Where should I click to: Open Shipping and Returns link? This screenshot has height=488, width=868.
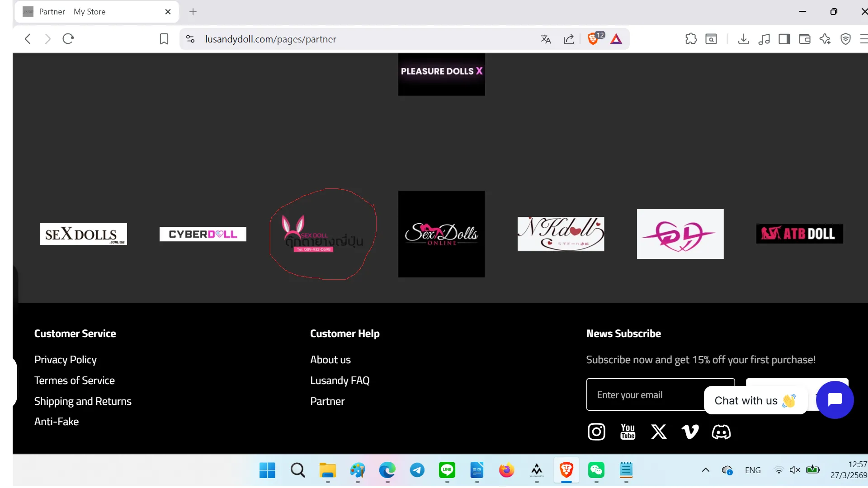(x=83, y=401)
